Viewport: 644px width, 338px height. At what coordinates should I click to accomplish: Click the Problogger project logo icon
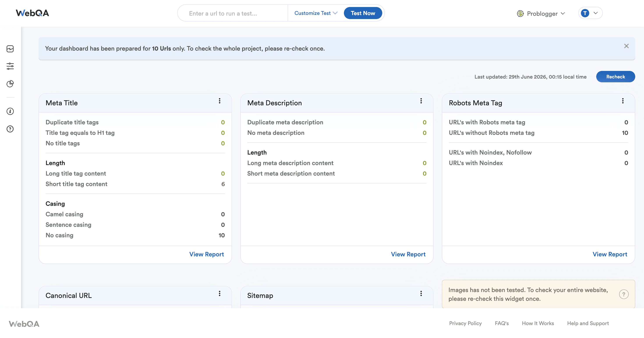[520, 14]
